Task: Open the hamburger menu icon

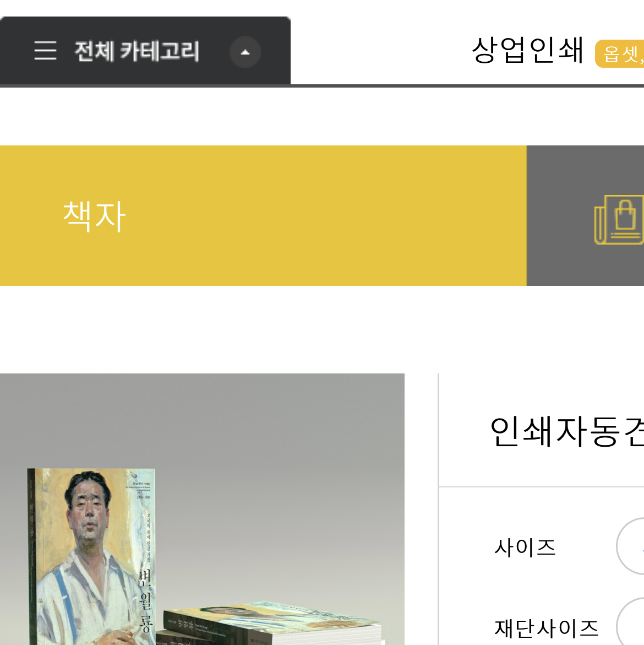Action: [x=45, y=51]
